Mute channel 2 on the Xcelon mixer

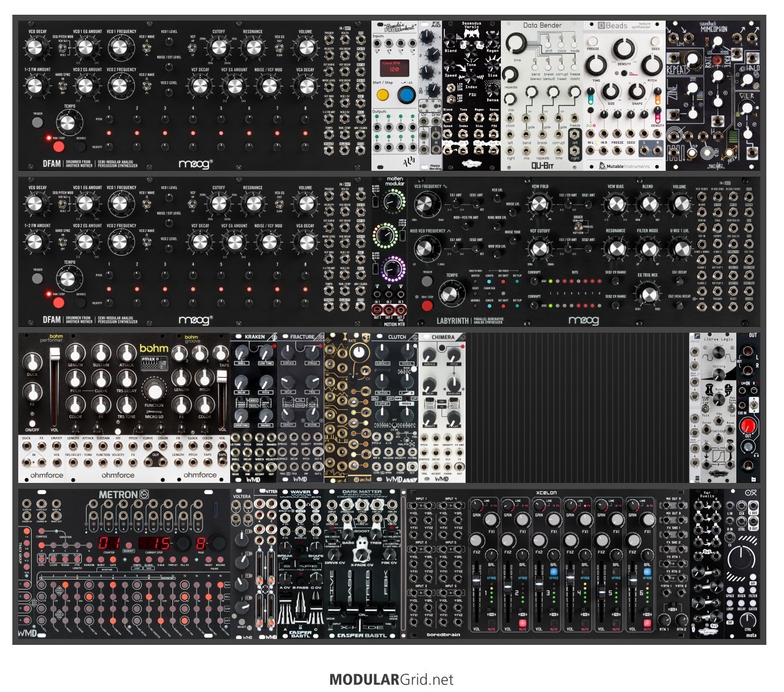[522, 623]
